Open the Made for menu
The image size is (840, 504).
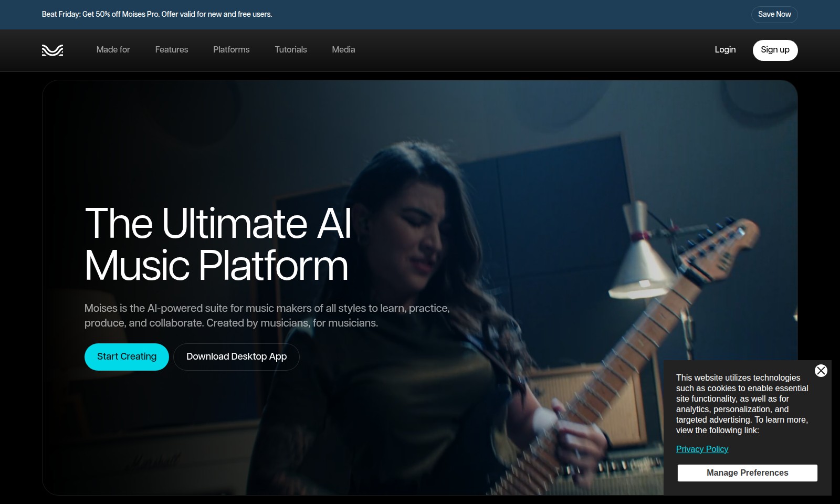[113, 50]
